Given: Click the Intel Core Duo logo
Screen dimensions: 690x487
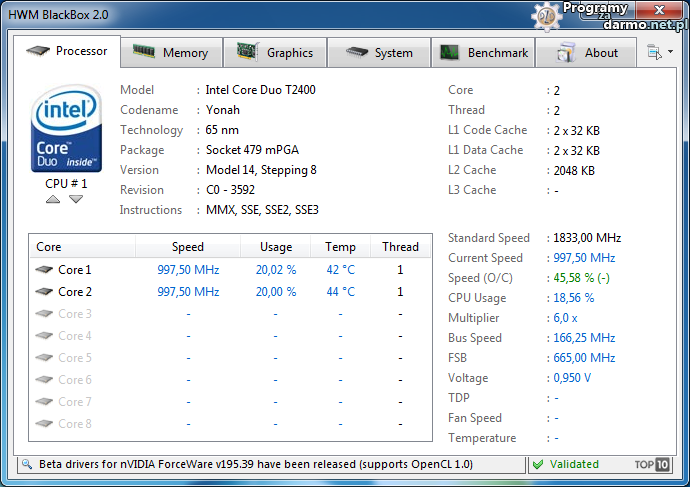Looking at the screenshot, I should (x=66, y=127).
